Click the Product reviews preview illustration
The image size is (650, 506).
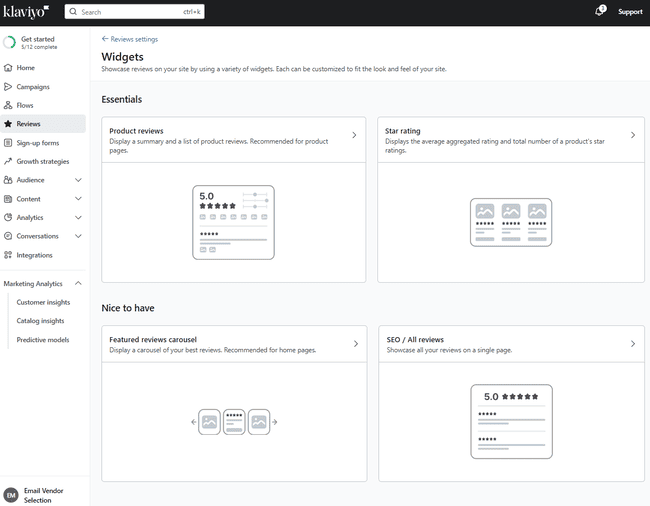(233, 222)
